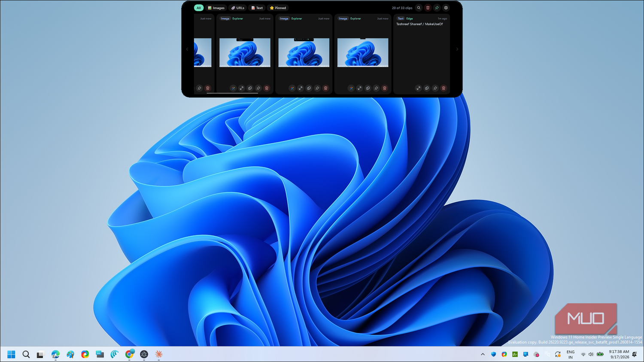Expand the first fully visible Image clip
Image resolution: width=644 pixels, height=362 pixels.
[x=241, y=88]
